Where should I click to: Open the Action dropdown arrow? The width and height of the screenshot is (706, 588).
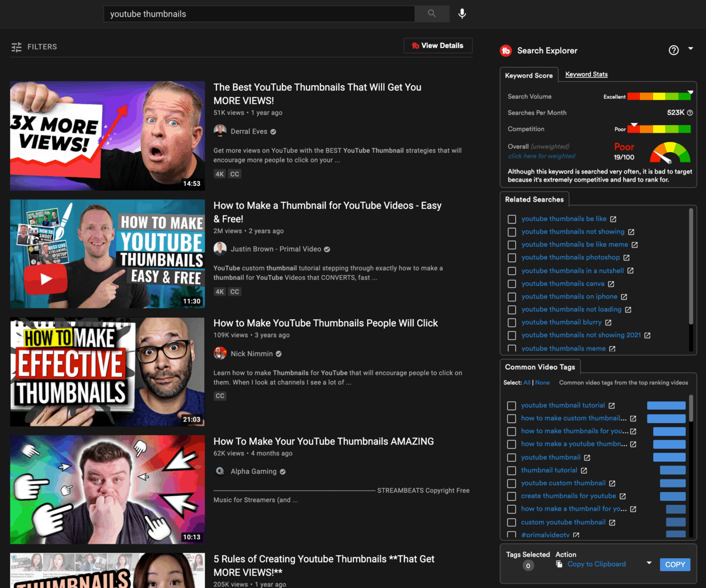point(649,563)
